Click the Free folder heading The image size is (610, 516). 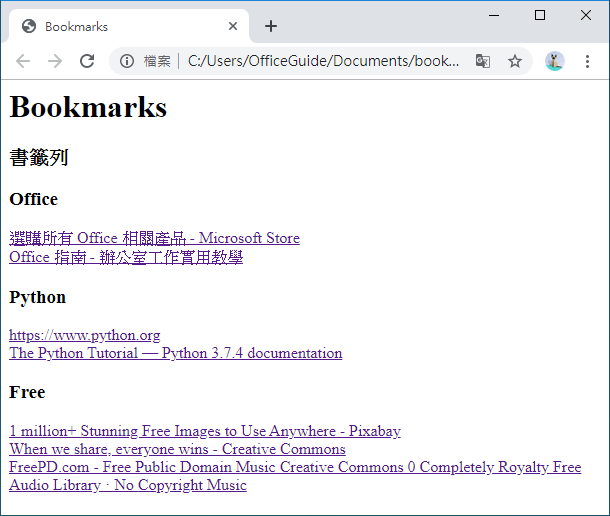click(x=27, y=392)
